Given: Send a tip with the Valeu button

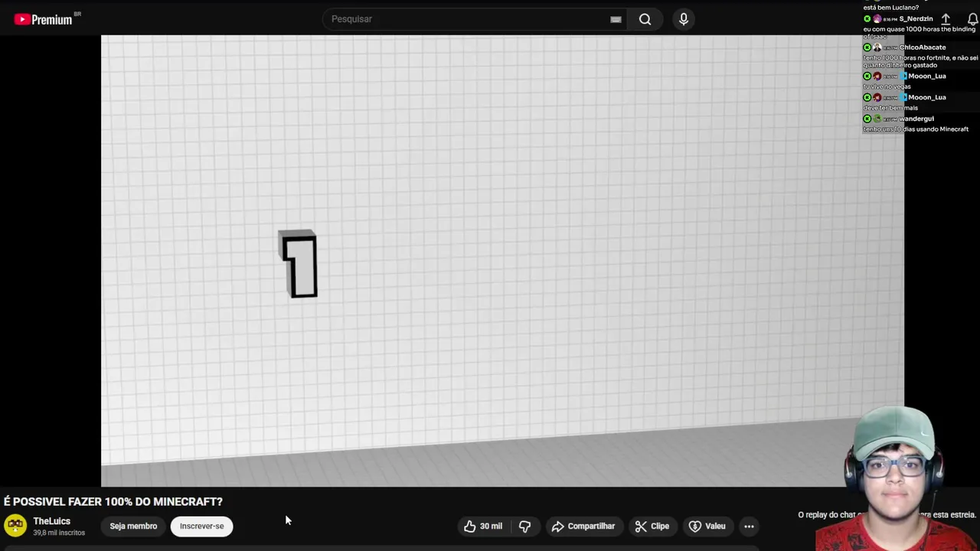Looking at the screenshot, I should 707,526.
